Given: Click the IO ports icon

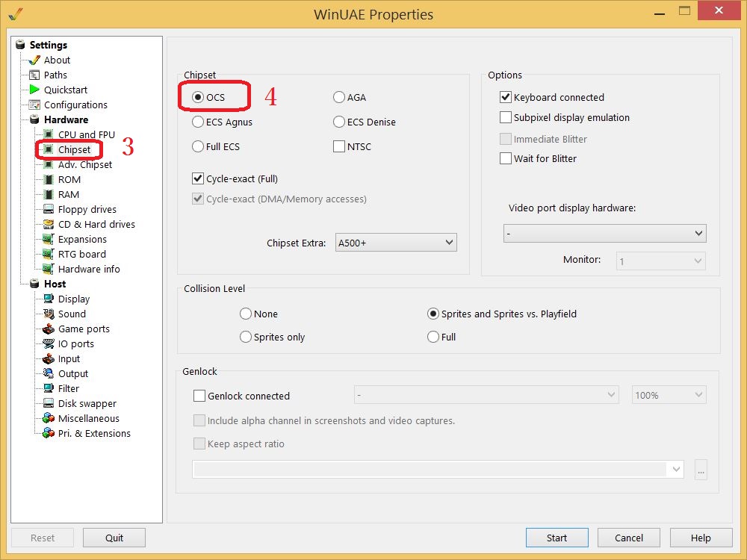Looking at the screenshot, I should [x=48, y=343].
